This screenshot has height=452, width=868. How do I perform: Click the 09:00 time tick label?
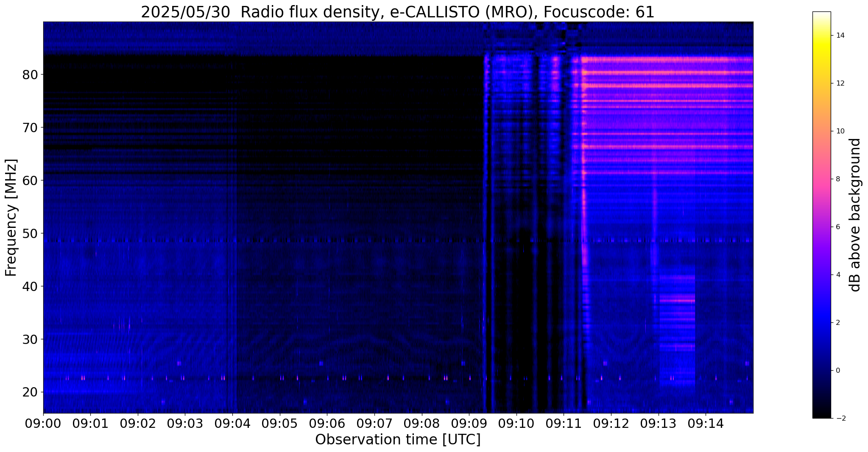click(x=43, y=424)
